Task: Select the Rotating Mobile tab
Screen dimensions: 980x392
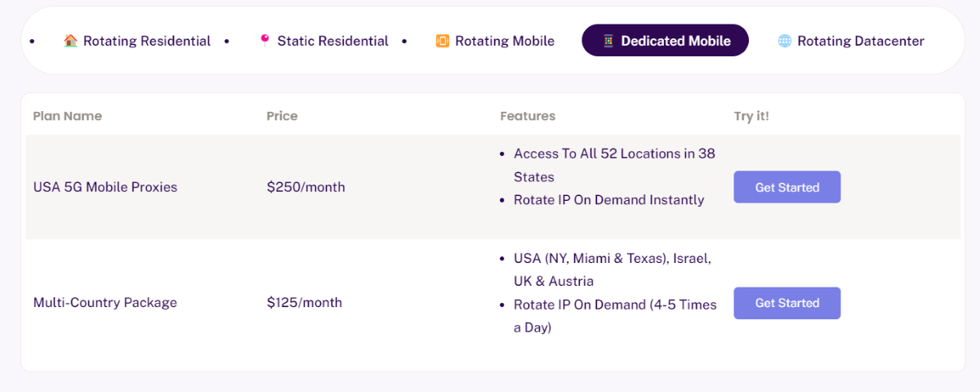Action: pyautogui.click(x=496, y=41)
